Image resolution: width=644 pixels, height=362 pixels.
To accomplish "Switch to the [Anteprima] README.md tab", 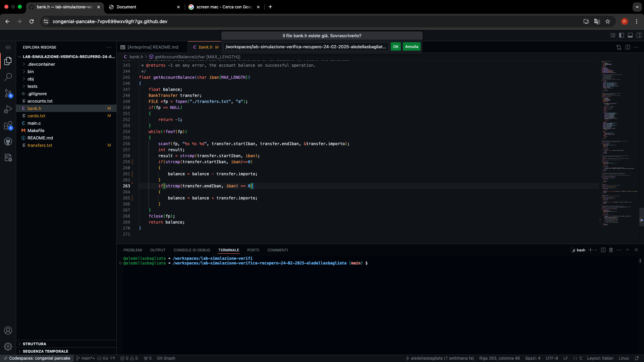I will (x=153, y=47).
